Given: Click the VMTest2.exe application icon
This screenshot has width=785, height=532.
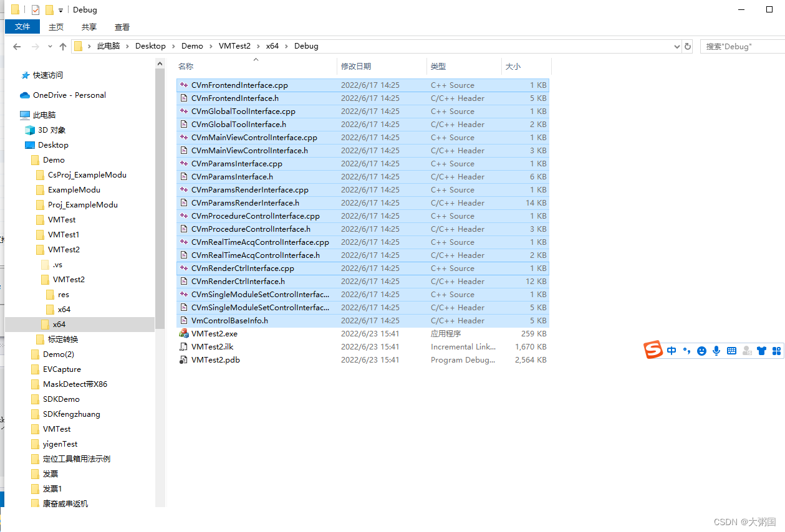Looking at the screenshot, I should coord(183,334).
